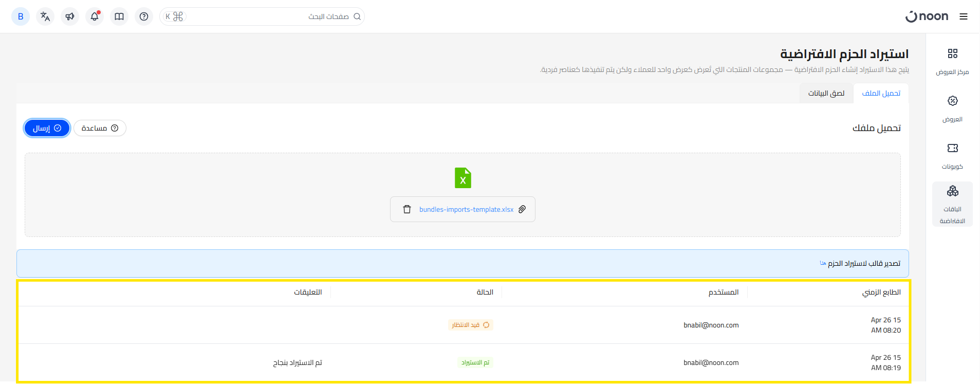980x384 pixels.
Task: Go to كوبونات in the sidebar
Action: (952, 156)
